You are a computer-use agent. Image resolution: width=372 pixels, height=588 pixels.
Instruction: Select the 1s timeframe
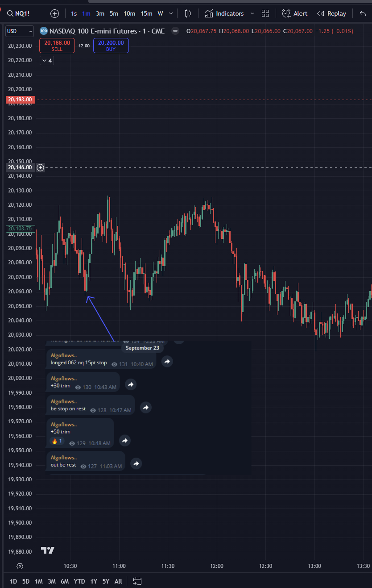coord(74,13)
